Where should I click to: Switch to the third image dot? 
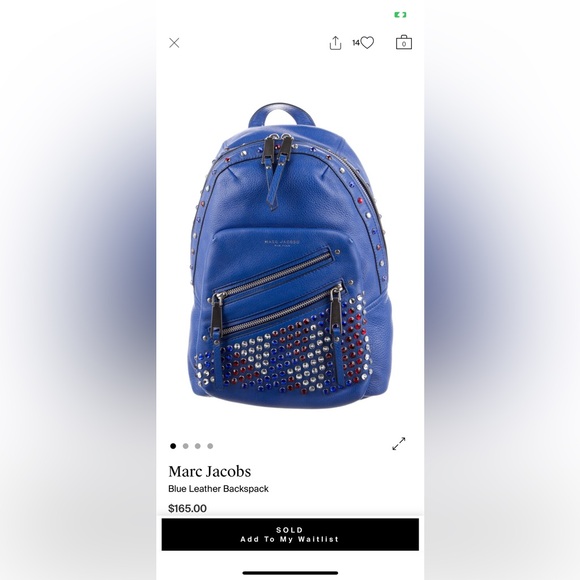point(198,446)
